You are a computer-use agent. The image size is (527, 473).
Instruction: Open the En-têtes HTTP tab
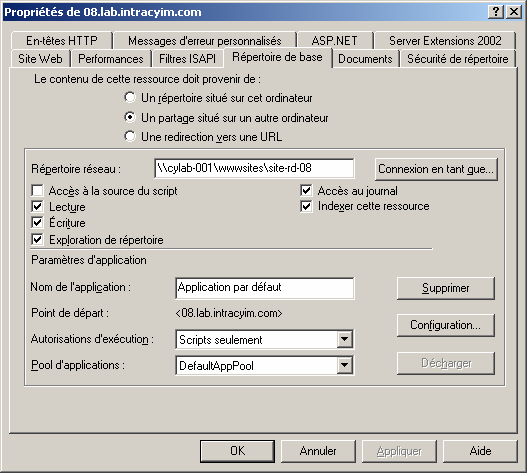tap(62, 41)
